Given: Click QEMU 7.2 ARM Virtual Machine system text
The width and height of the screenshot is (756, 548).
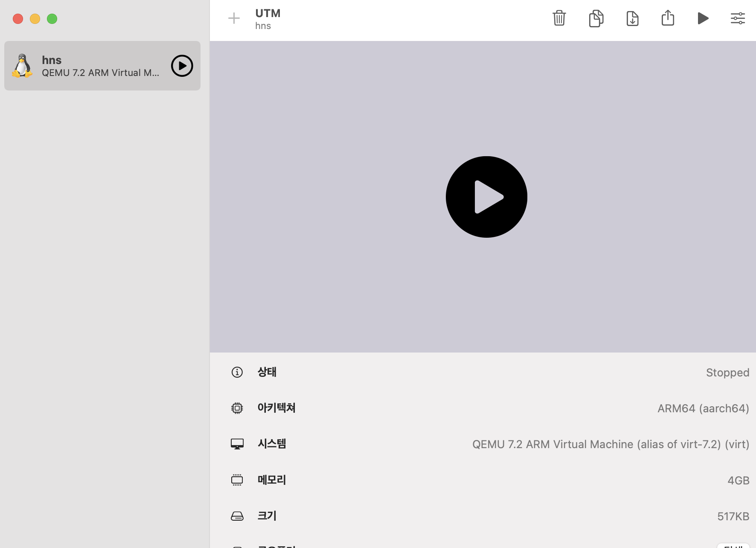Looking at the screenshot, I should click(x=611, y=444).
